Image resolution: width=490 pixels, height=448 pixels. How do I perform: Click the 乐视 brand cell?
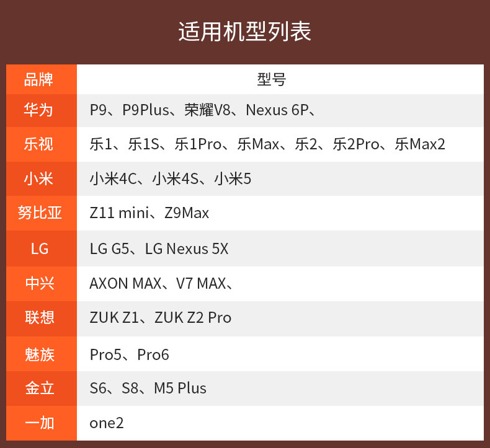[x=42, y=144]
